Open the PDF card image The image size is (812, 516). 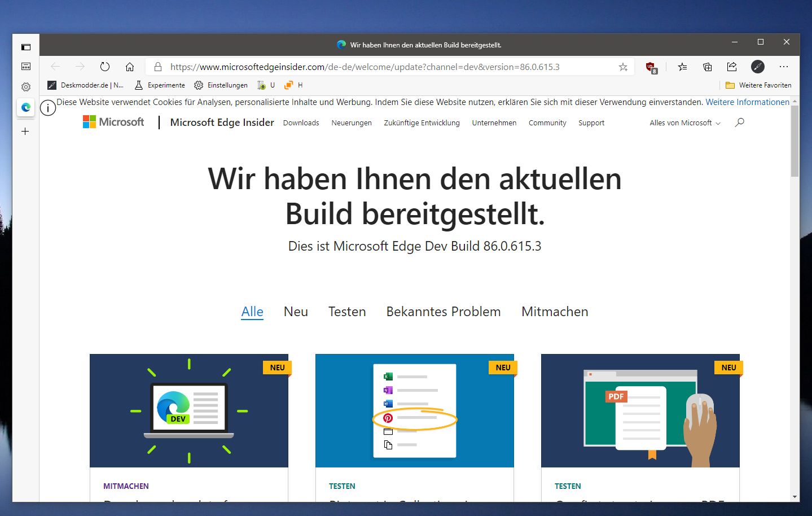tap(640, 410)
